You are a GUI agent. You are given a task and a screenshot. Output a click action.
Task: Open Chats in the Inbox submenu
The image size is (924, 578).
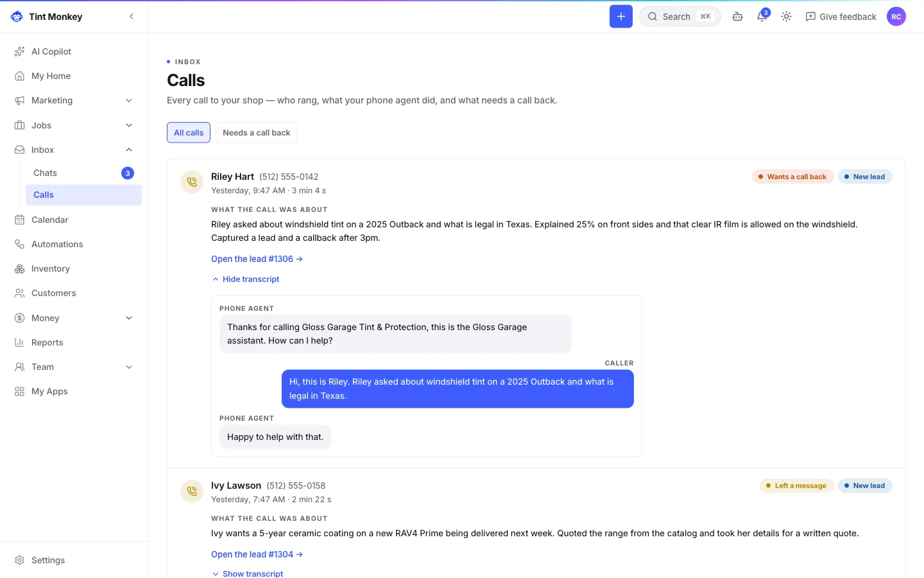(83, 173)
